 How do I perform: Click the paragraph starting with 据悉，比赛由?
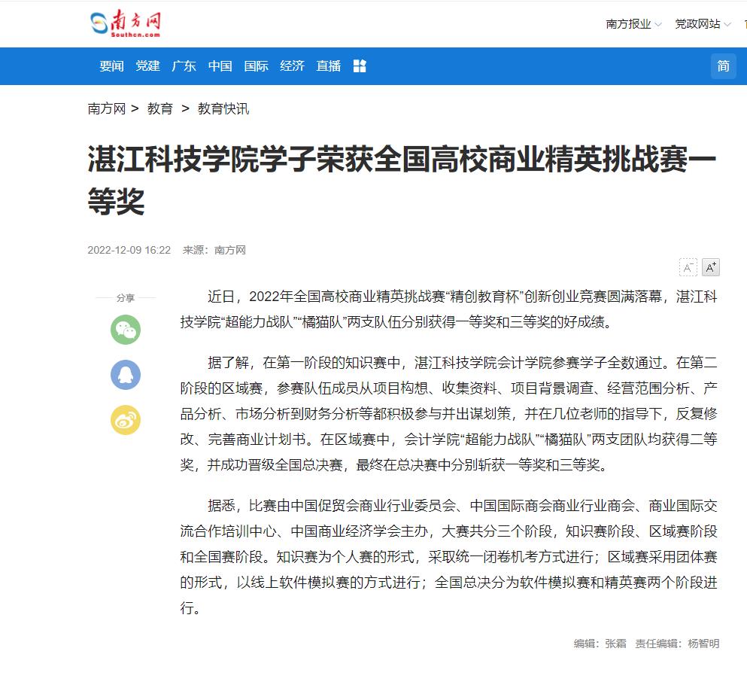[x=449, y=556]
